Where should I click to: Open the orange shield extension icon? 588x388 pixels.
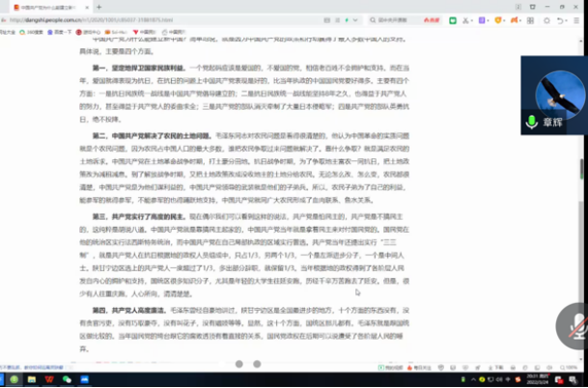coord(498,20)
